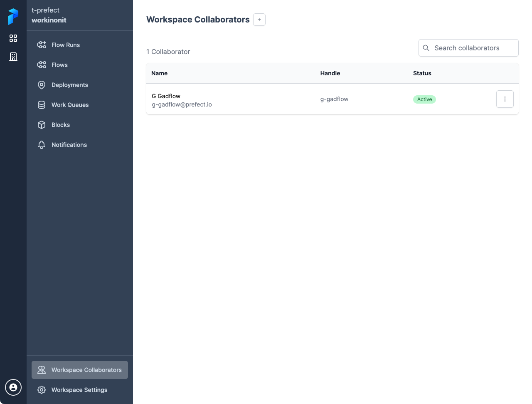Screen dimensions: 532x404
Task: Click the g-gadflow handle cell
Action: 334,99
